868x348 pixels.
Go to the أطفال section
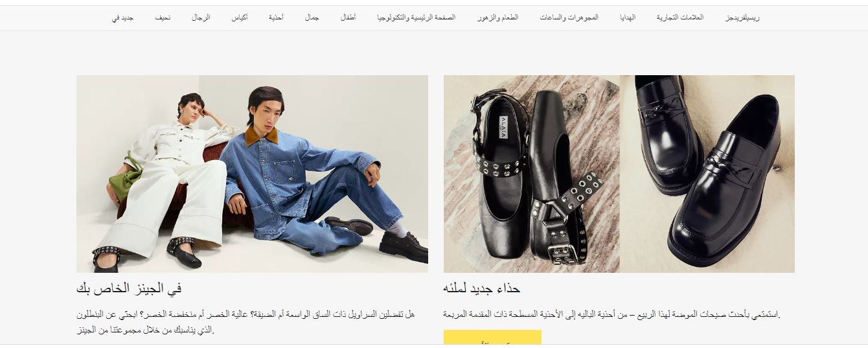coord(348,17)
